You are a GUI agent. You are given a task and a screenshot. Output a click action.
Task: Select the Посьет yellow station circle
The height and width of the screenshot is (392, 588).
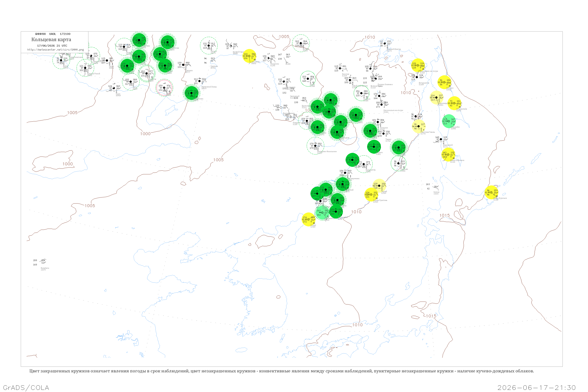(x=309, y=220)
